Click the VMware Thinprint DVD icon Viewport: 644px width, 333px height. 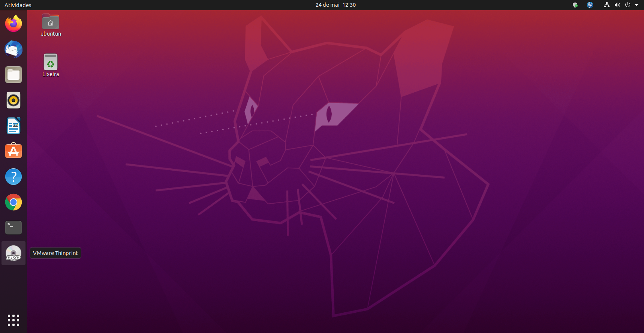click(13, 253)
